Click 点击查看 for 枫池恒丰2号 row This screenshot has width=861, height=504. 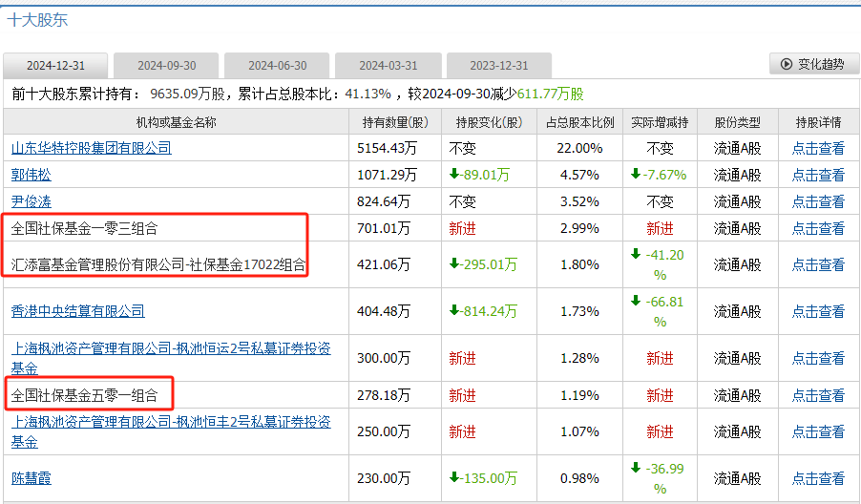pyautogui.click(x=818, y=431)
